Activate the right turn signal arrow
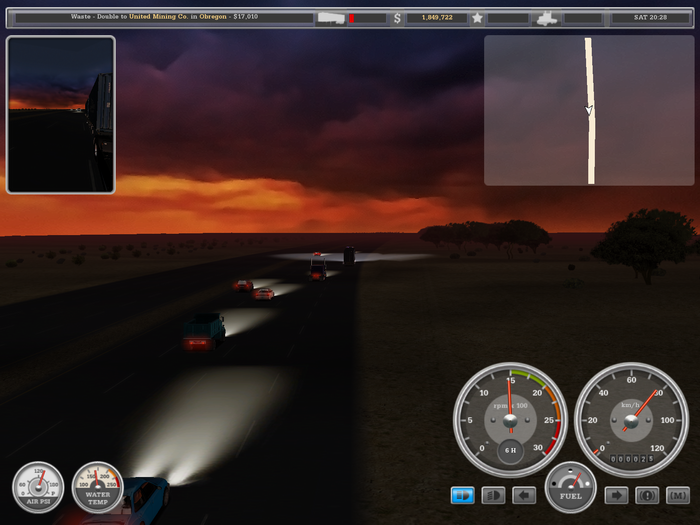 tap(617, 495)
